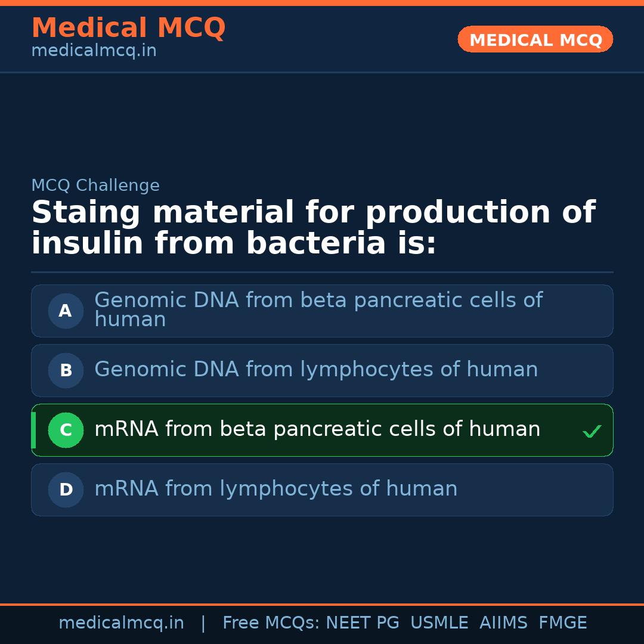644x644 pixels.
Task: Click the "MCQ Challenge" label
Action: [x=95, y=185]
